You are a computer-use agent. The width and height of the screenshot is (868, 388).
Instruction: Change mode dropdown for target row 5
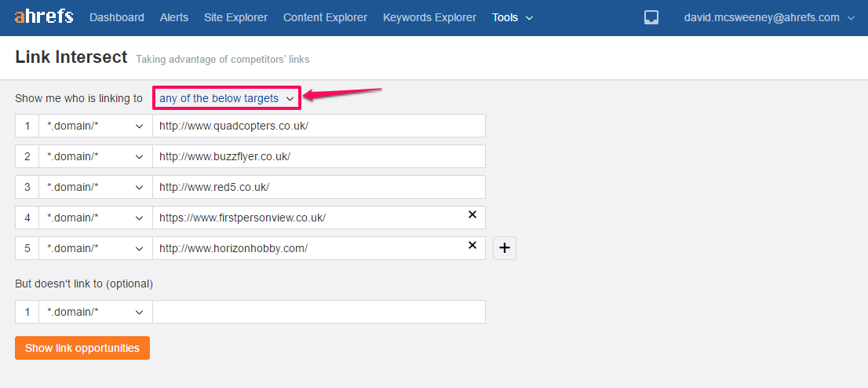point(95,248)
